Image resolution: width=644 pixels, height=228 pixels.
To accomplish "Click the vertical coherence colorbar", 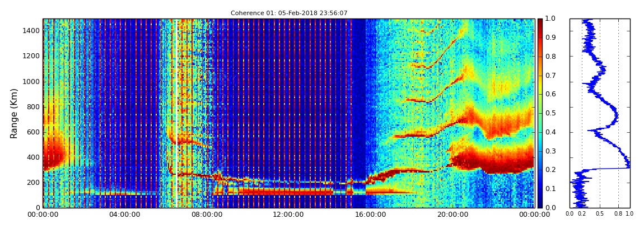I will [x=539, y=113].
